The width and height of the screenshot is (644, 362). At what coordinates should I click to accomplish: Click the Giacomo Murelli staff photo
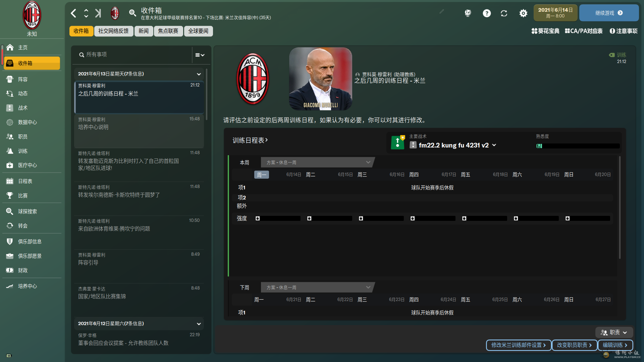[x=321, y=79]
